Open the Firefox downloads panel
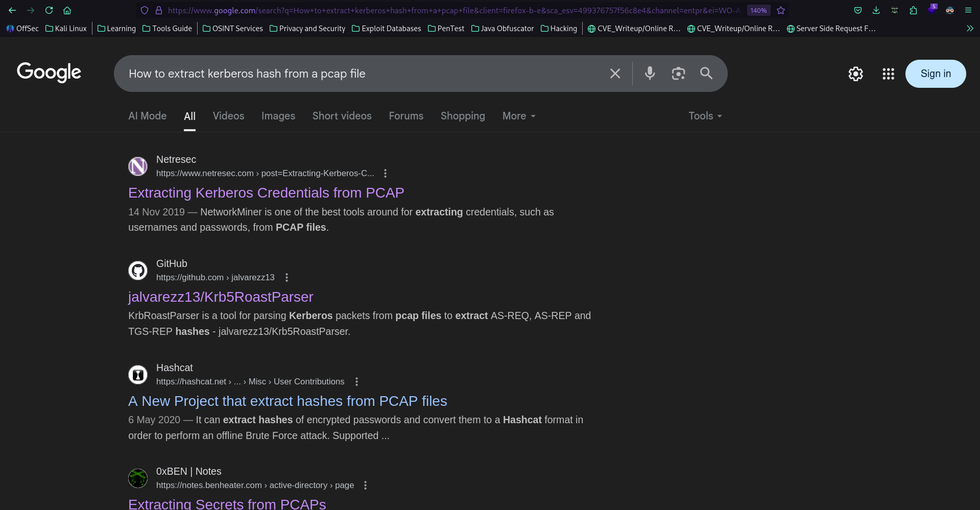Image resolution: width=980 pixels, height=510 pixels. 876,10
